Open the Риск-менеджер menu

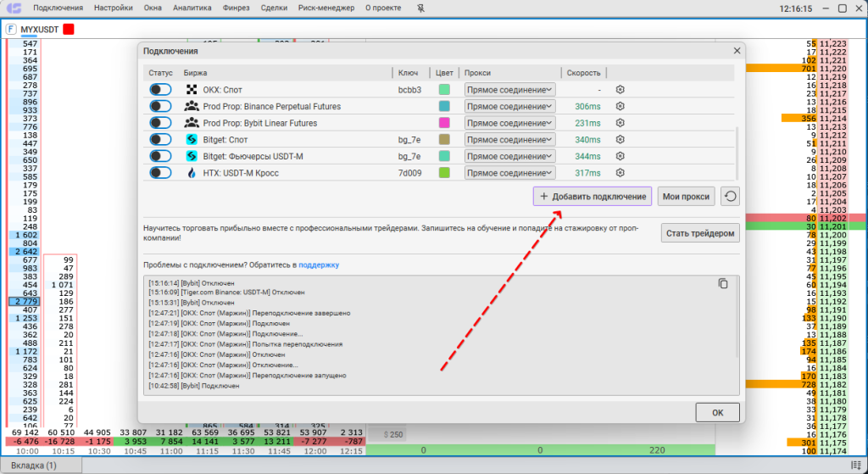click(x=326, y=8)
